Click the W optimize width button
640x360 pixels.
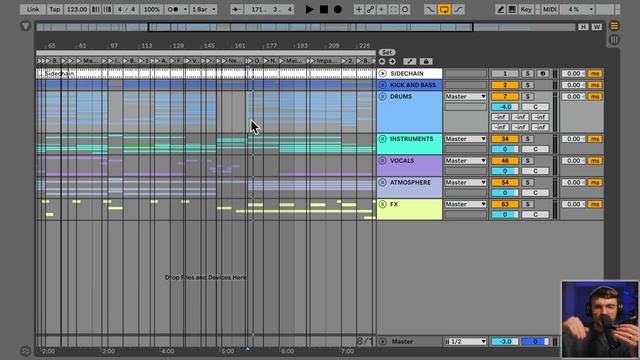(597, 27)
